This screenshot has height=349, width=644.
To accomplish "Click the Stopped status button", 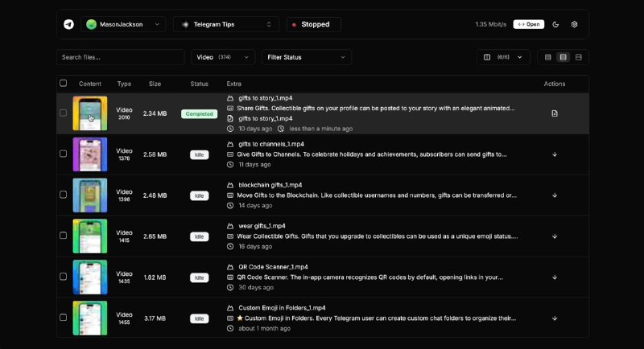I will point(313,24).
